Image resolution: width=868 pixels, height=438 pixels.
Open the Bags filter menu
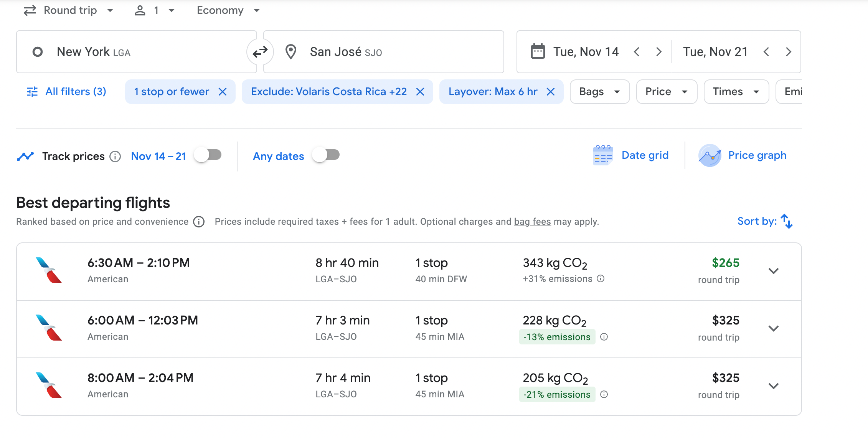point(599,92)
